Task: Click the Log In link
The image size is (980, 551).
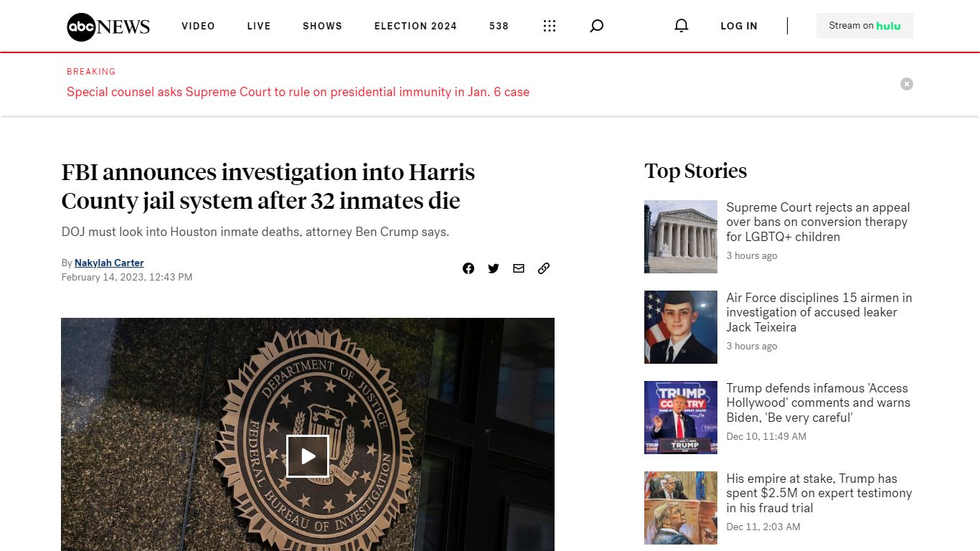Action: tap(739, 26)
